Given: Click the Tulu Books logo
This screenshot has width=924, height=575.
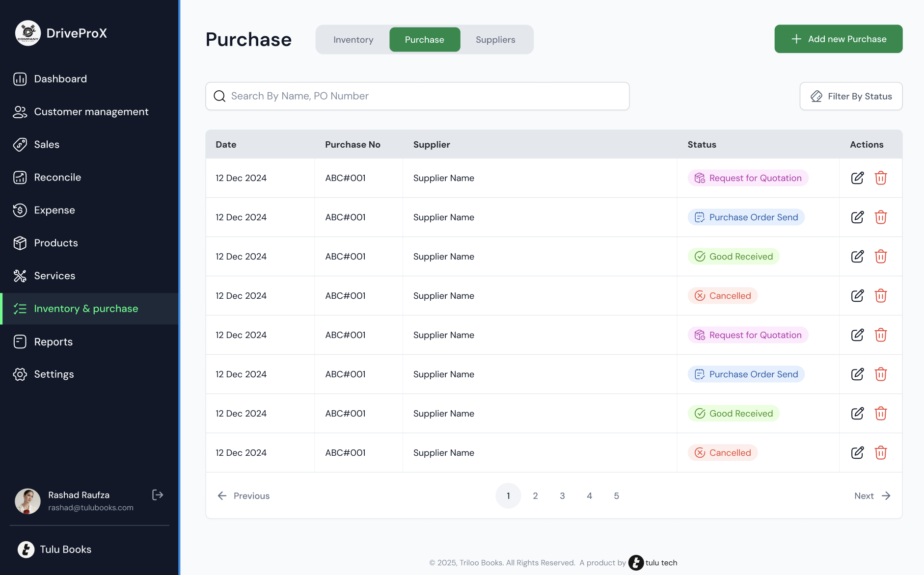Looking at the screenshot, I should tap(27, 549).
